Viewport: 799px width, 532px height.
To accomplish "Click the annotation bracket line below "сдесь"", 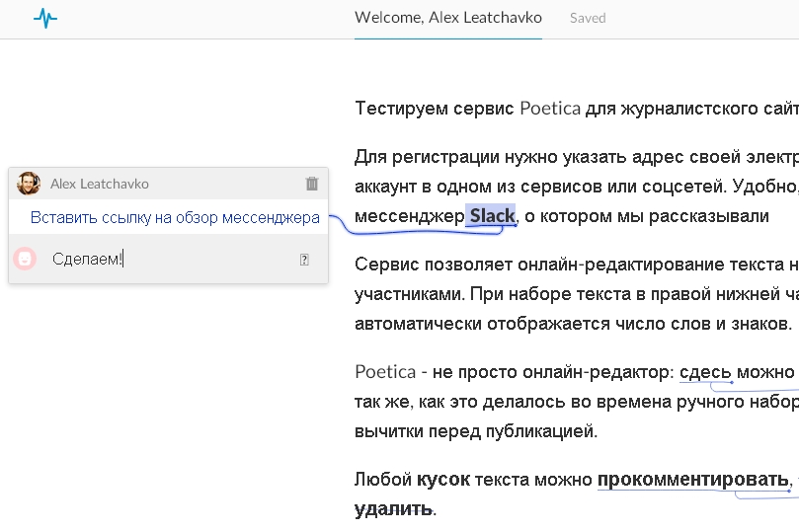I will coord(755,388).
